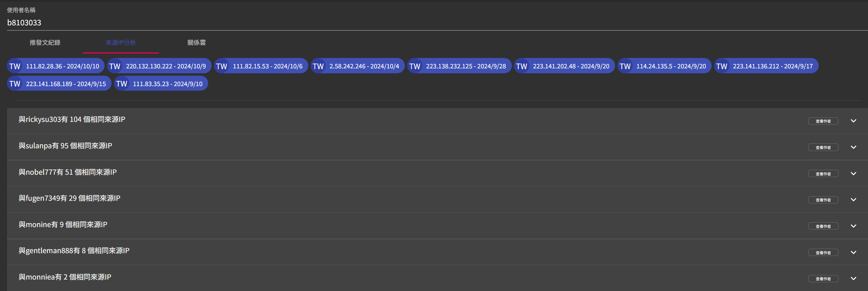The image size is (868, 291).
Task: Click the TW badge for 111.82.28.36
Action: coord(15,66)
